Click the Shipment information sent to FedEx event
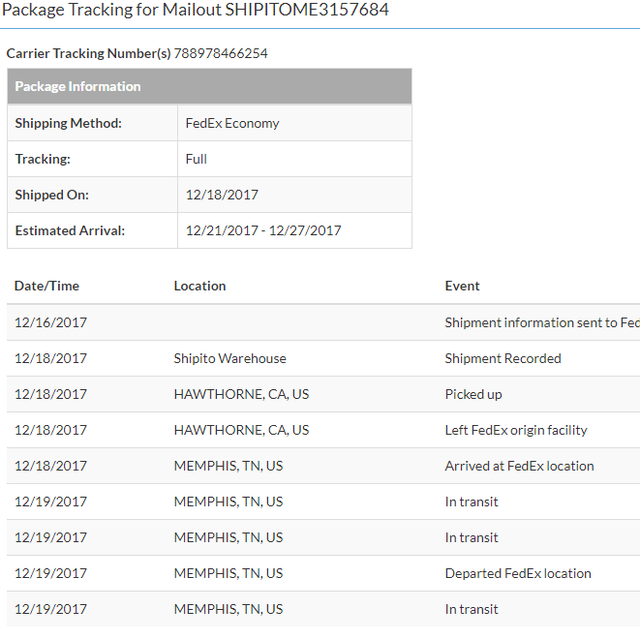Viewport: 640px width, 638px height. [542, 322]
